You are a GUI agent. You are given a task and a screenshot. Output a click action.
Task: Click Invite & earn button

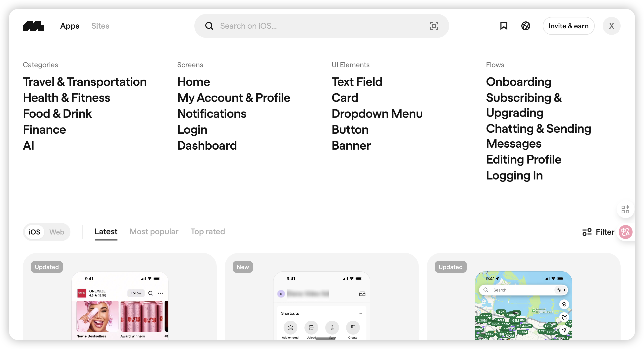click(568, 26)
